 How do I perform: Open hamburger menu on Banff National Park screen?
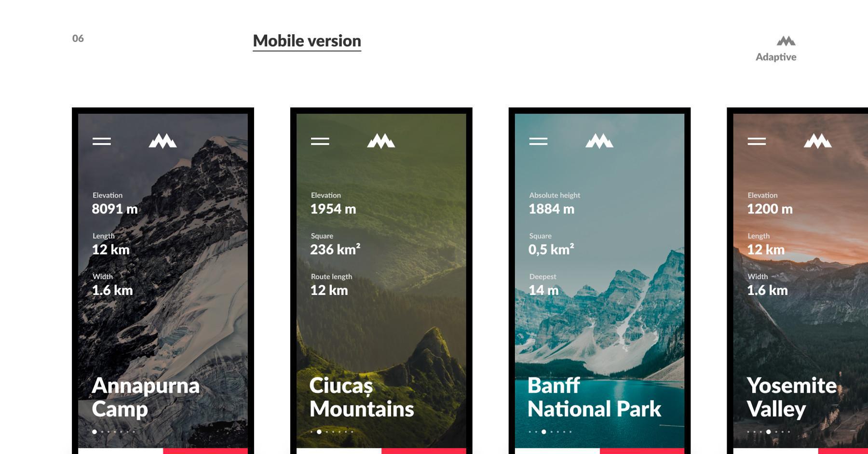538,141
